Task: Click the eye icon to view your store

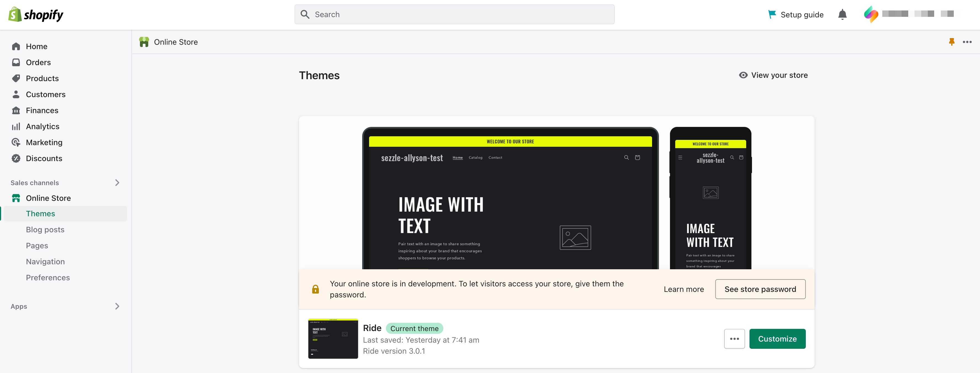Action: click(743, 75)
